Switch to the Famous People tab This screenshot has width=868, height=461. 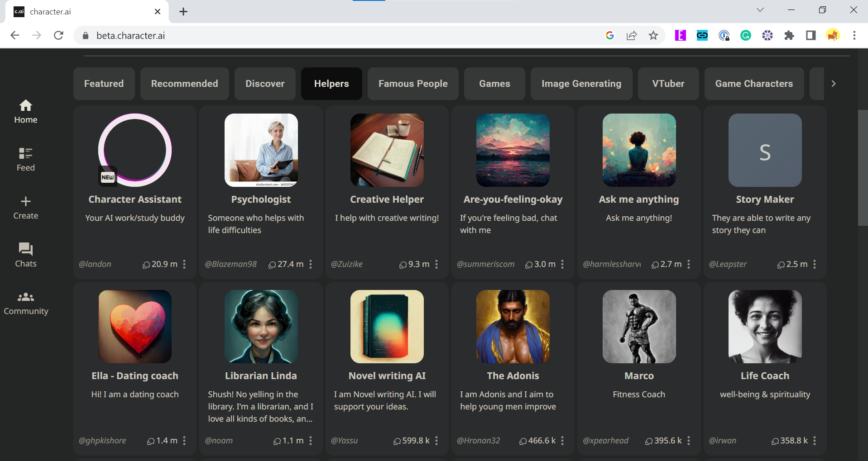point(413,84)
